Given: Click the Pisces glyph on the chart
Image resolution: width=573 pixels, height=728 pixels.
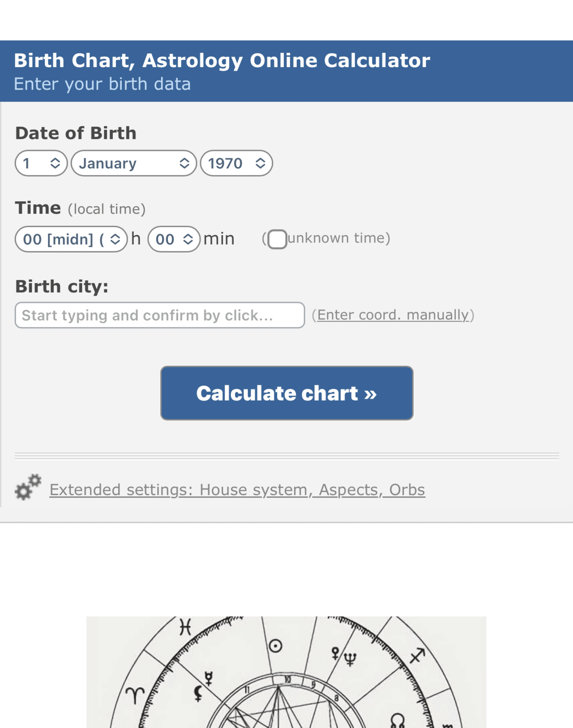Looking at the screenshot, I should [185, 626].
